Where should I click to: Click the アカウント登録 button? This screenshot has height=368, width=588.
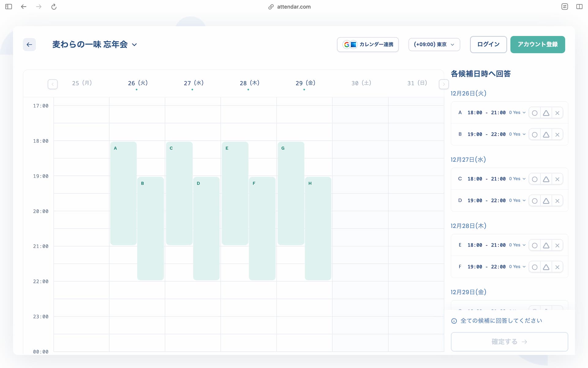click(x=537, y=44)
